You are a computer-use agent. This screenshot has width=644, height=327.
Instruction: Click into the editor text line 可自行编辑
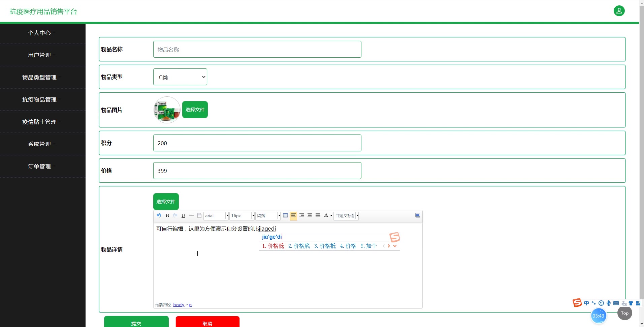[x=216, y=229]
